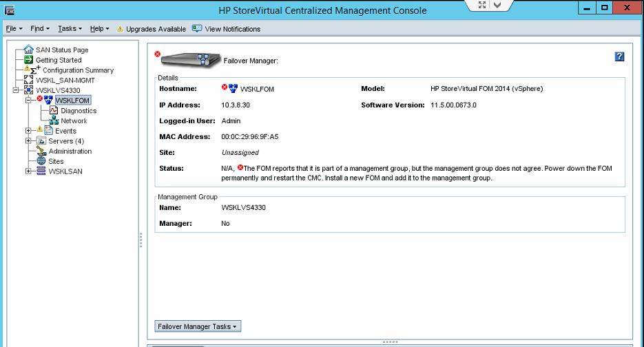Click the chevron-down icon in title tab
This screenshot has height=347, width=644.
tap(497, 5)
